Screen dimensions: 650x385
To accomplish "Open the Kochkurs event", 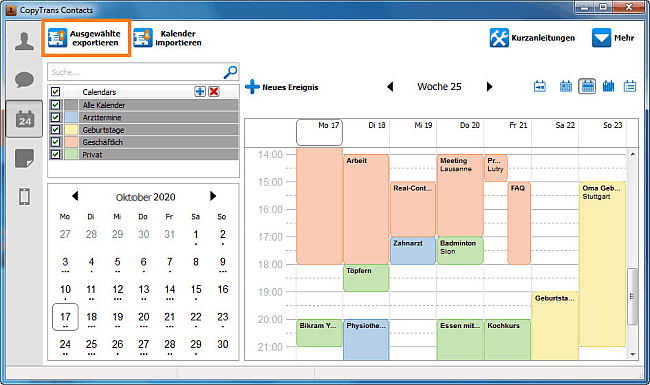I will 507,339.
